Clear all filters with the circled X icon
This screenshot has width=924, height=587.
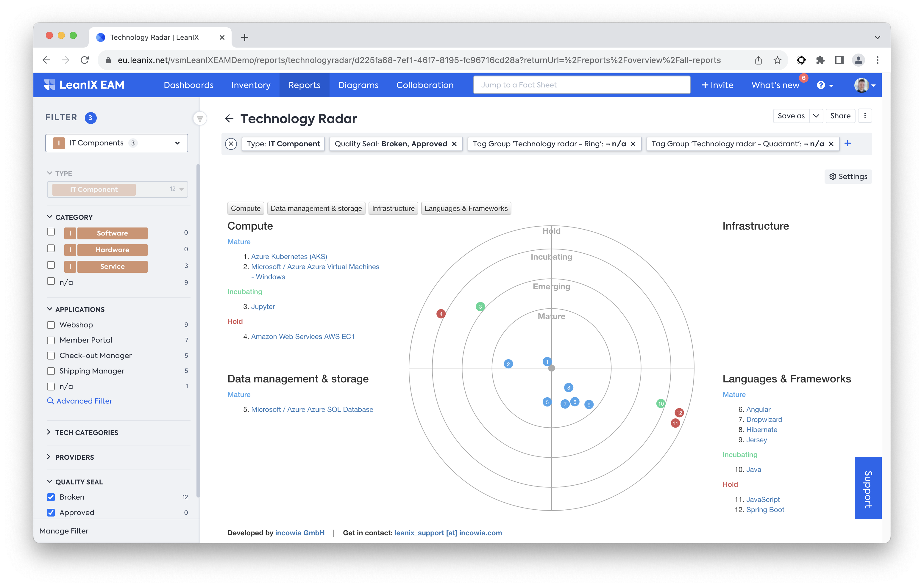[x=231, y=144]
